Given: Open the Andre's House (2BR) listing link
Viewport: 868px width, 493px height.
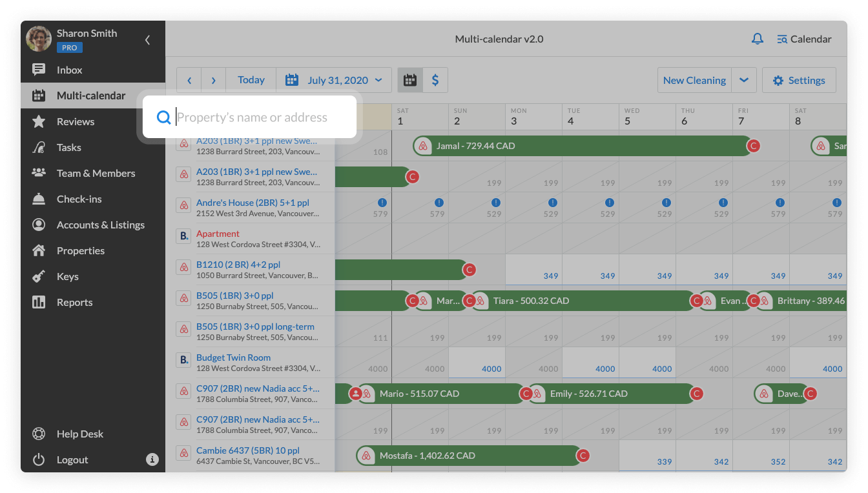Looking at the screenshot, I should click(x=253, y=203).
